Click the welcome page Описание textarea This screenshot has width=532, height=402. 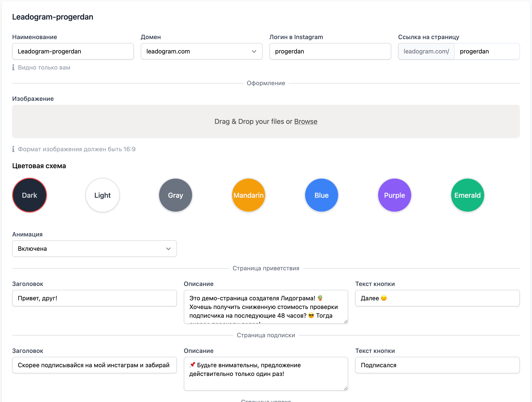[x=266, y=307]
